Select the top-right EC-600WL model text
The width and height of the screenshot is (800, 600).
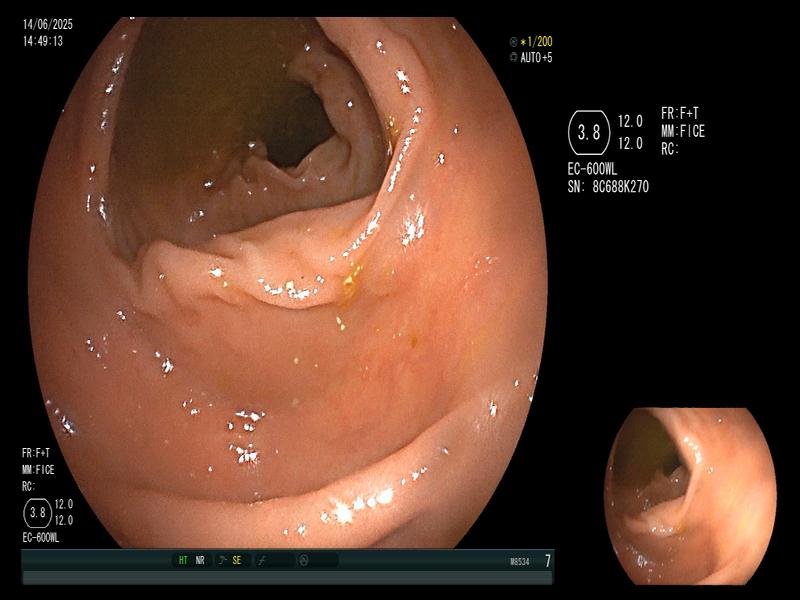[x=592, y=169]
